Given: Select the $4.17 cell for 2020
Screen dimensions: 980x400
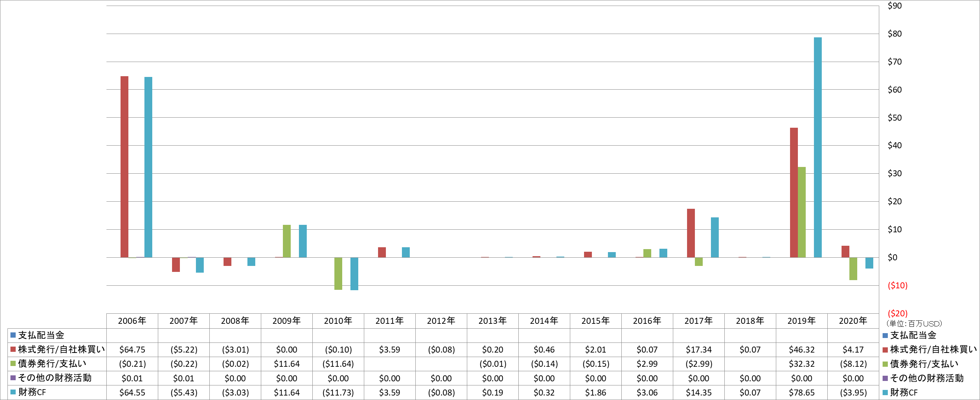Looking at the screenshot, I should tap(853, 349).
